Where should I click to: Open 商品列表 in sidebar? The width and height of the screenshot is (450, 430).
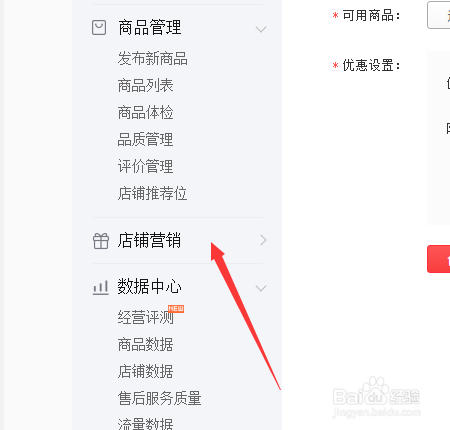[x=145, y=85]
